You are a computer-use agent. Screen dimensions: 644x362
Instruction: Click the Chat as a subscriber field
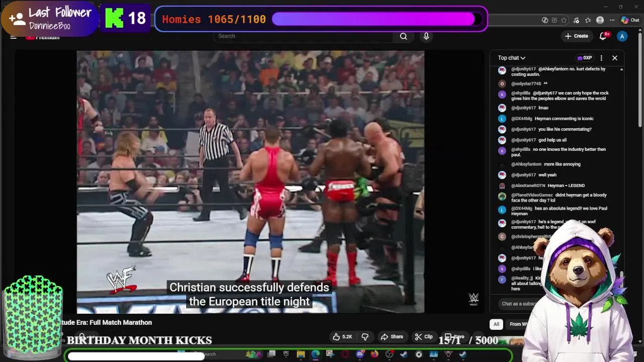point(518,304)
